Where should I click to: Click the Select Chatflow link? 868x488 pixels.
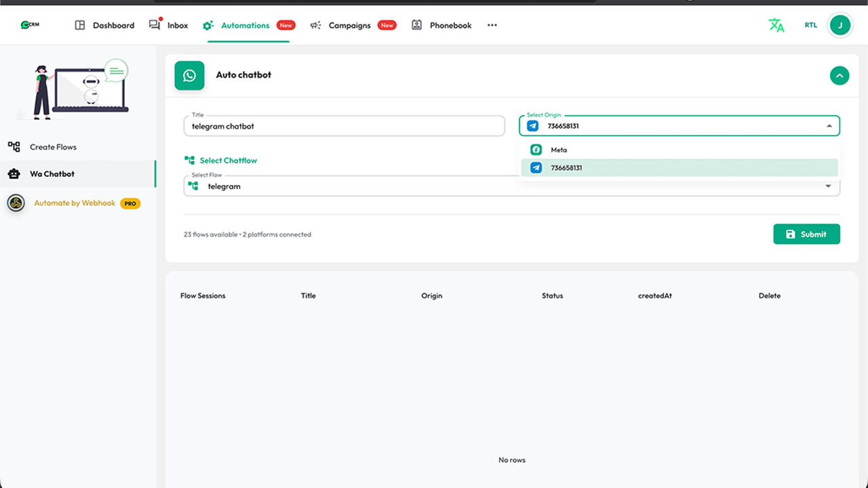[229, 161]
